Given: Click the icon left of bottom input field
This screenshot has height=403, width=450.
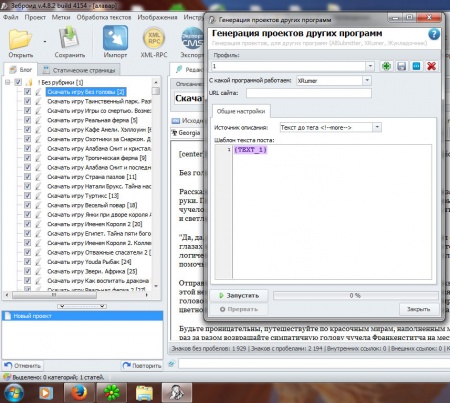Looking at the screenshot, I should tap(171, 364).
